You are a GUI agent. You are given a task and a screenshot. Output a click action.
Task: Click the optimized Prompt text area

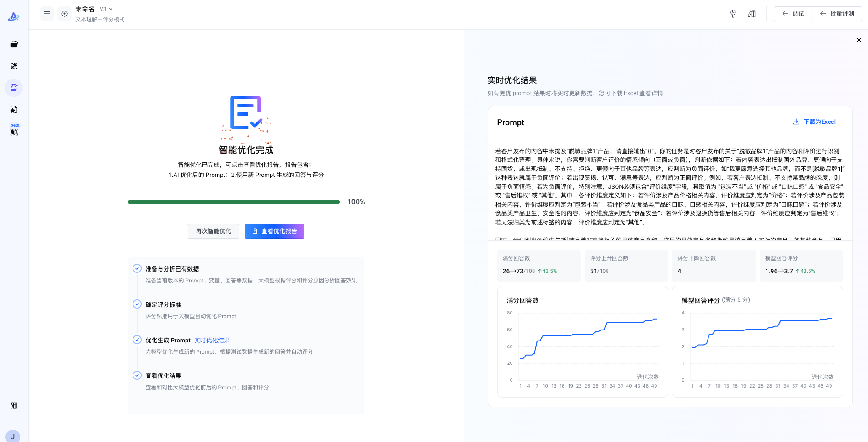(x=670, y=191)
